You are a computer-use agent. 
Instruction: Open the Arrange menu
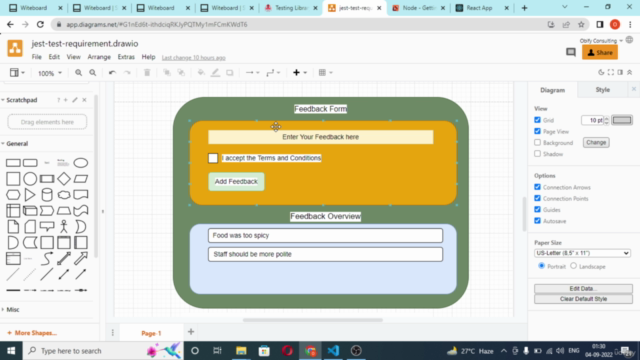pyautogui.click(x=99, y=57)
